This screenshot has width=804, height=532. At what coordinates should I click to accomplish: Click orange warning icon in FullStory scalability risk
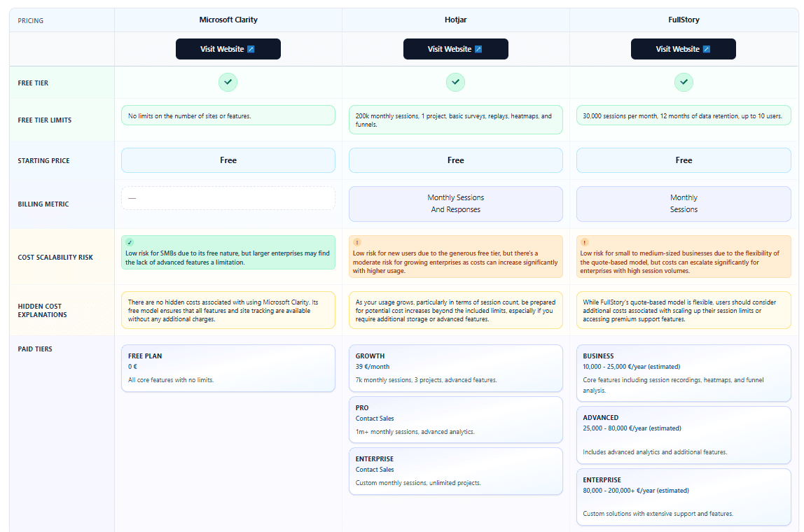click(x=585, y=242)
